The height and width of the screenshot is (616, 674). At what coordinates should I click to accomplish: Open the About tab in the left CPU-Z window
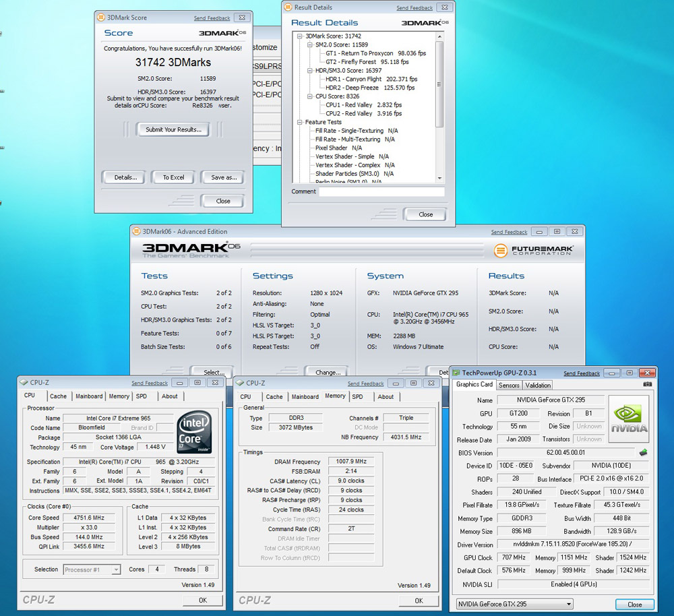pos(169,396)
